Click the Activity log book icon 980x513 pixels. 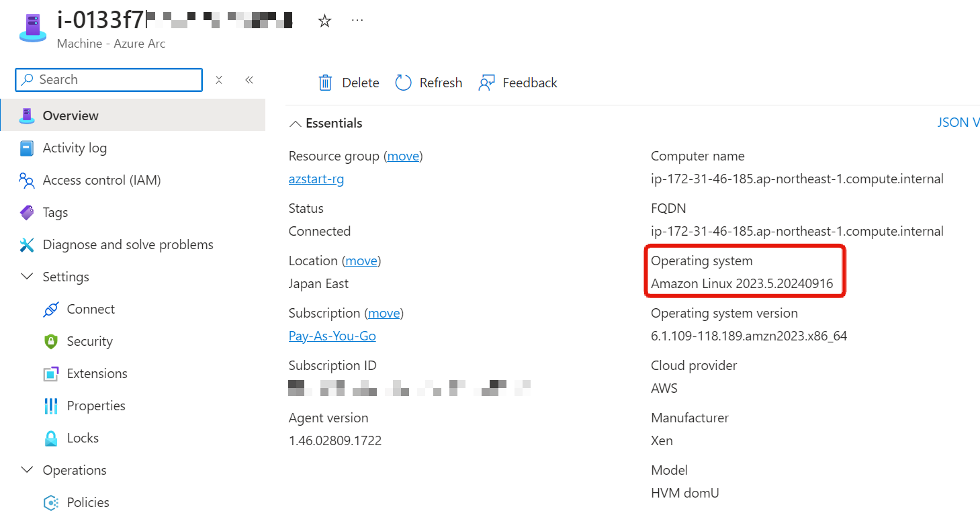(27, 148)
